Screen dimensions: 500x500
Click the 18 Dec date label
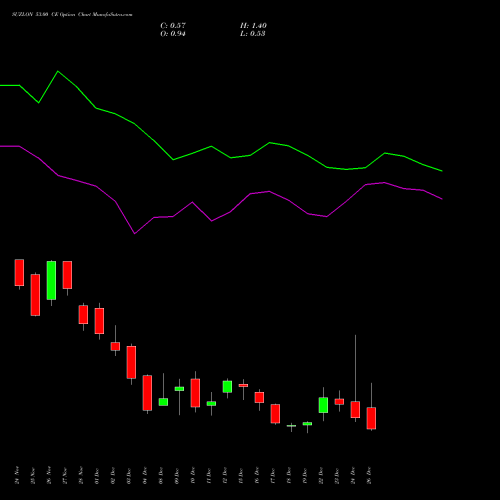289,475
